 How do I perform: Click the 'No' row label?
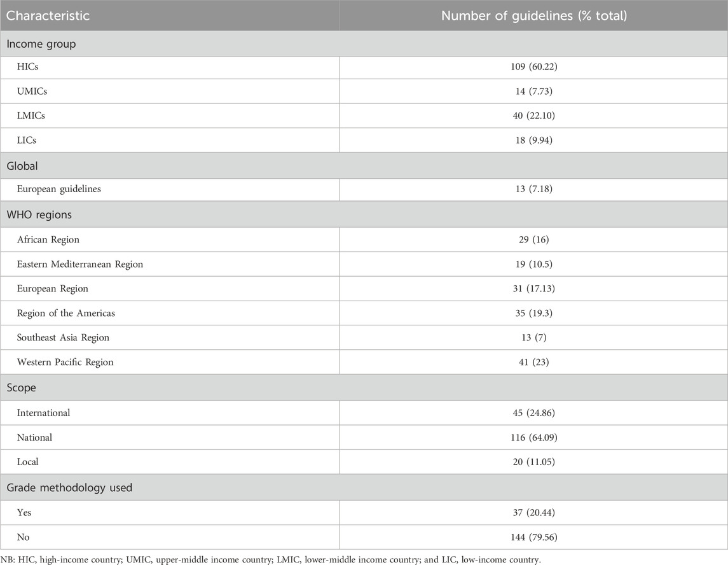click(x=24, y=537)
